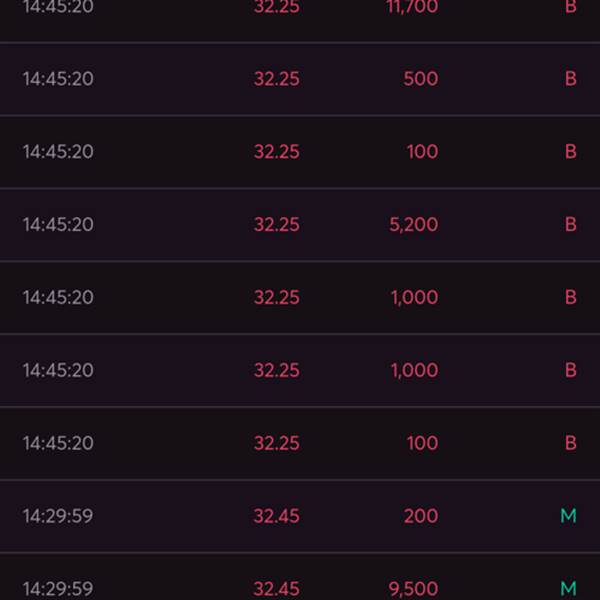Select price 32.25 in the 500-volume row
The width and height of the screenshot is (600, 600).
pos(277,79)
